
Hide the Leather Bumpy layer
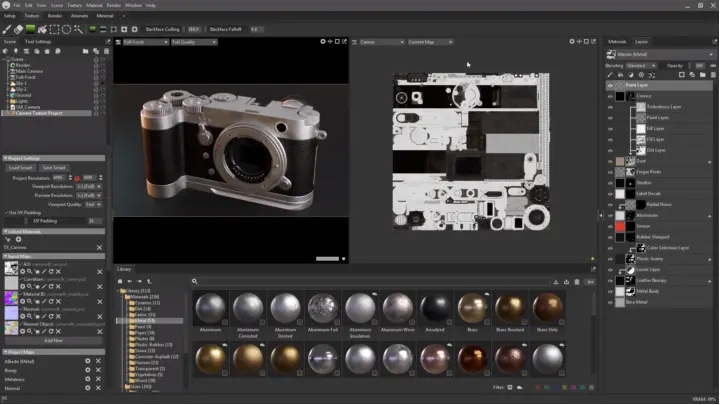[x=610, y=283]
